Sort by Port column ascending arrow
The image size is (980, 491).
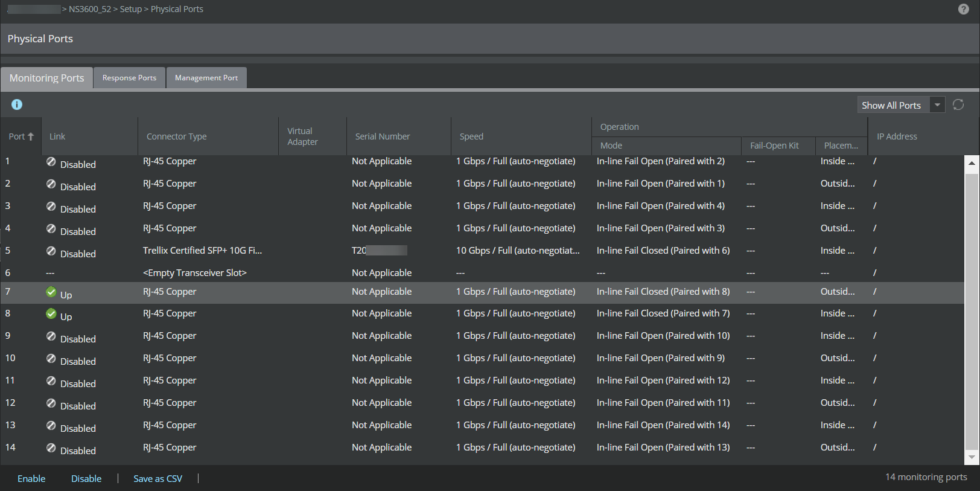[31, 136]
